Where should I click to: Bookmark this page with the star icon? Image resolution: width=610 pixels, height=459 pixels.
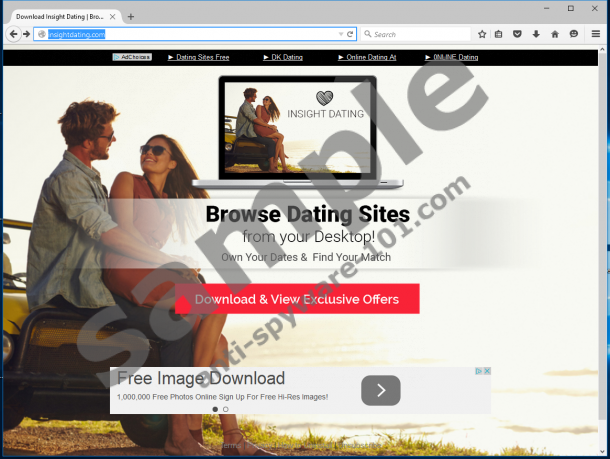[x=482, y=34]
